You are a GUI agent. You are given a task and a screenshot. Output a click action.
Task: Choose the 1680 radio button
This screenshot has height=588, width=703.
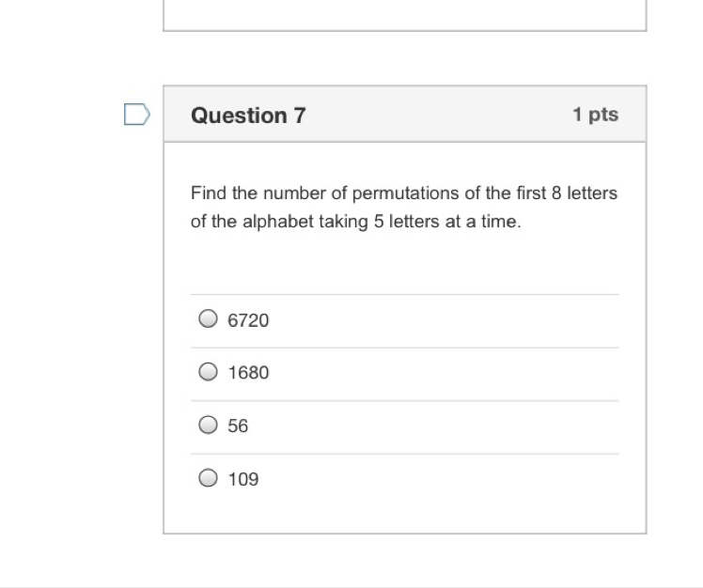(208, 372)
